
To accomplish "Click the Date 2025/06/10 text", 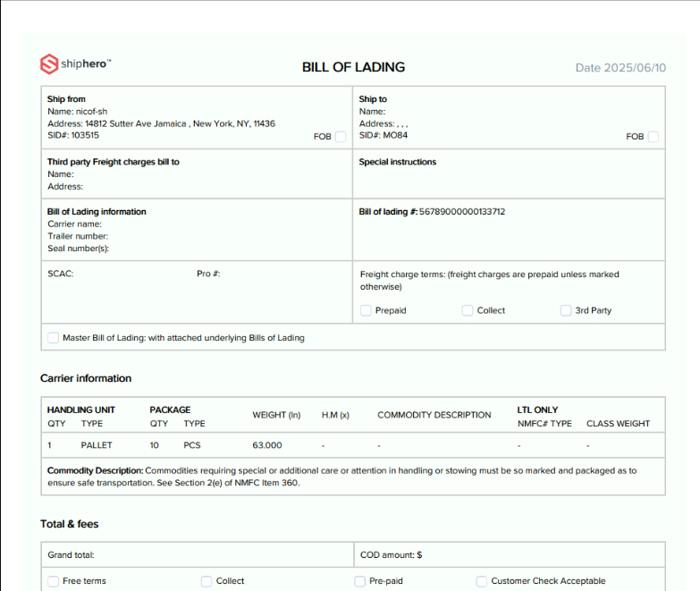I will click(620, 68).
